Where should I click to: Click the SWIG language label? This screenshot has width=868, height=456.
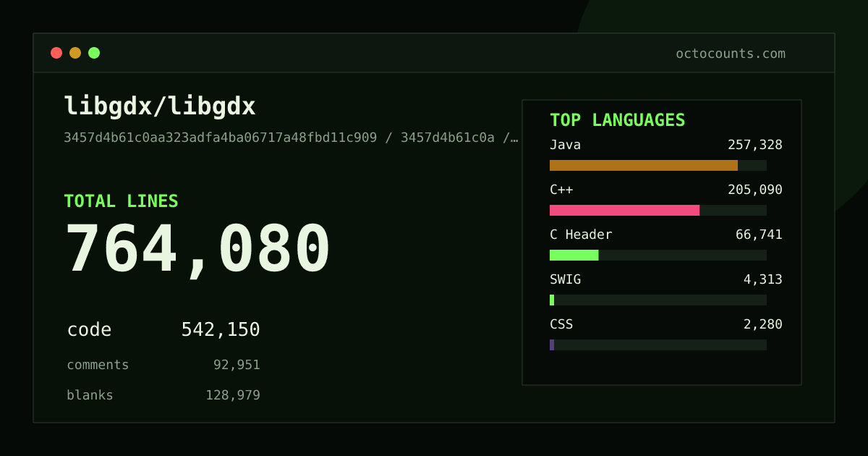tap(565, 279)
